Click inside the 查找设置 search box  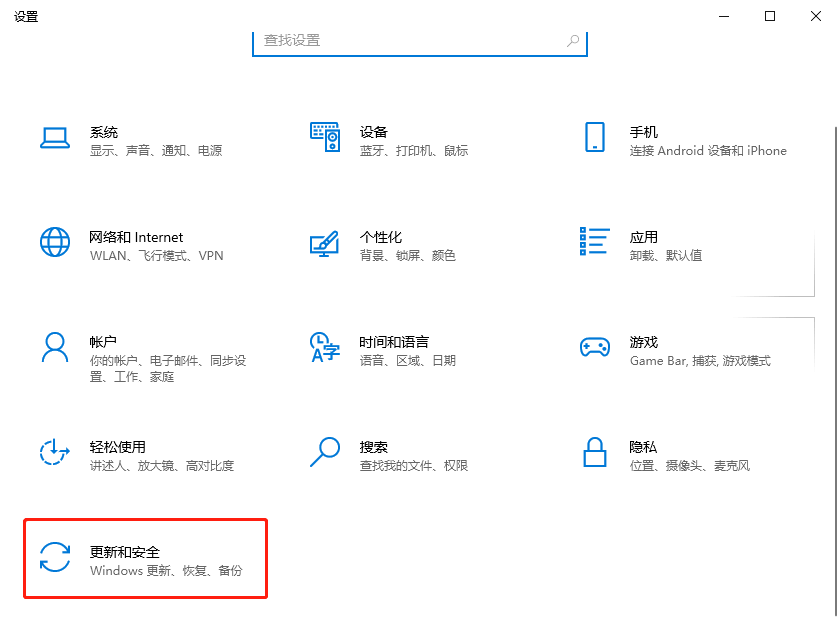419,39
